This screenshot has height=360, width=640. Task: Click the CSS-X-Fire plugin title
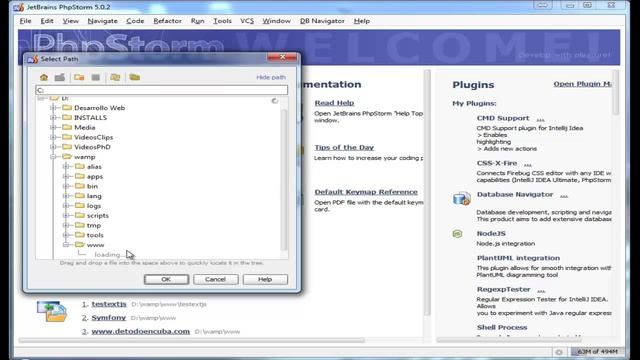click(x=497, y=163)
